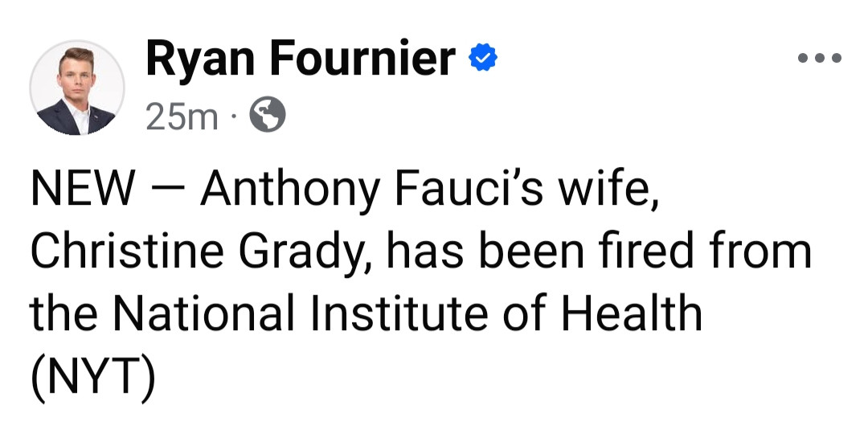This screenshot has height=429, width=868.
Task: Open the three-dot post options menu
Action: pyautogui.click(x=819, y=59)
